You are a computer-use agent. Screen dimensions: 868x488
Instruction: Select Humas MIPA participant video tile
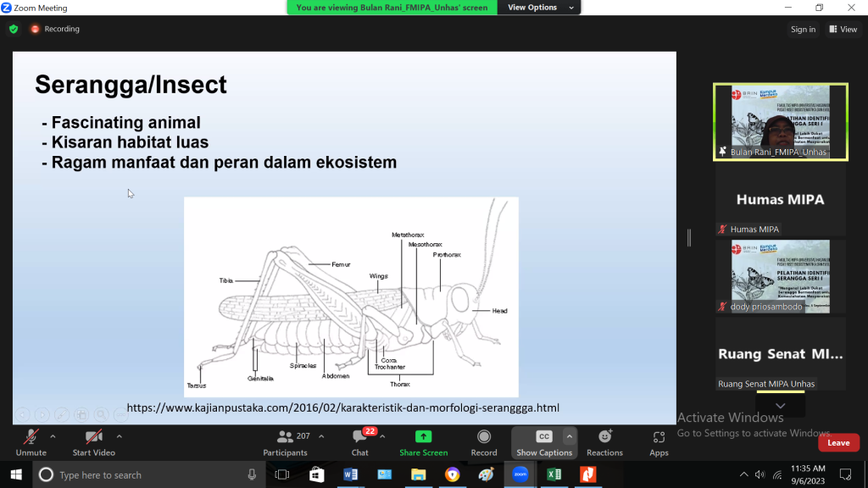[780, 200]
